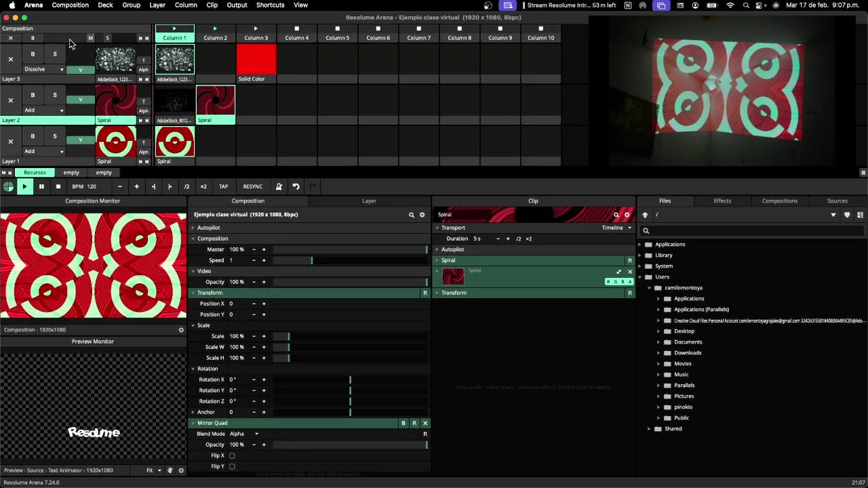Screen dimensions: 868x488
Task: Increase BPM with the plus button
Action: [136, 186]
